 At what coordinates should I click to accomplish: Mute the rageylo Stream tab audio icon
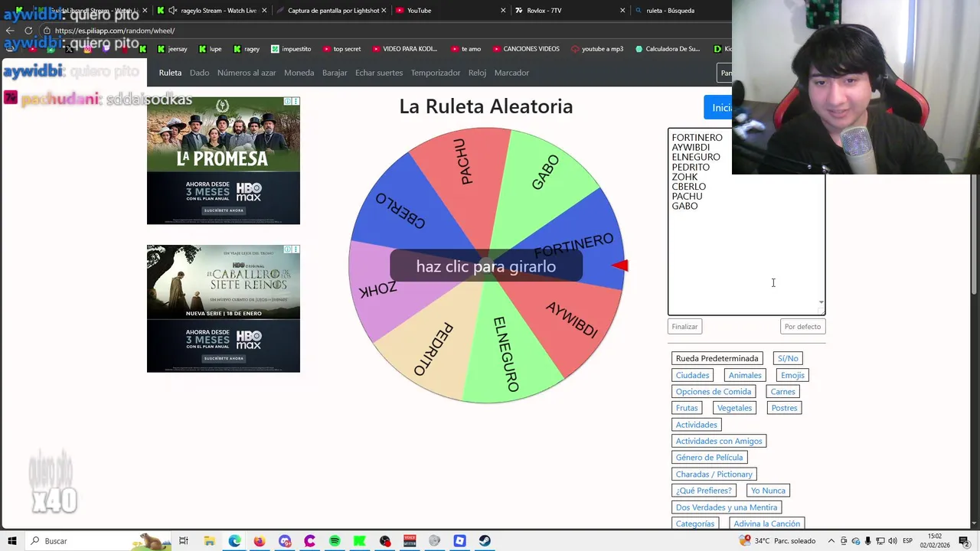click(x=173, y=11)
